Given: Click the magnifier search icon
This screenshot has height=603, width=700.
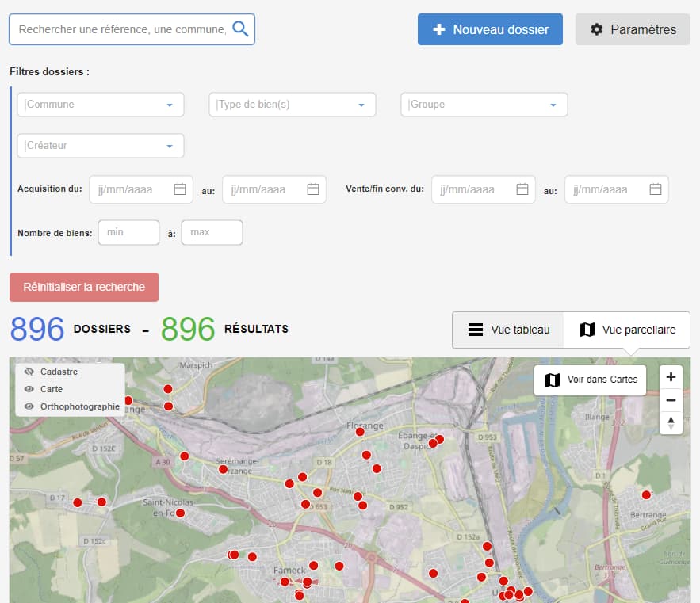Looking at the screenshot, I should (240, 29).
